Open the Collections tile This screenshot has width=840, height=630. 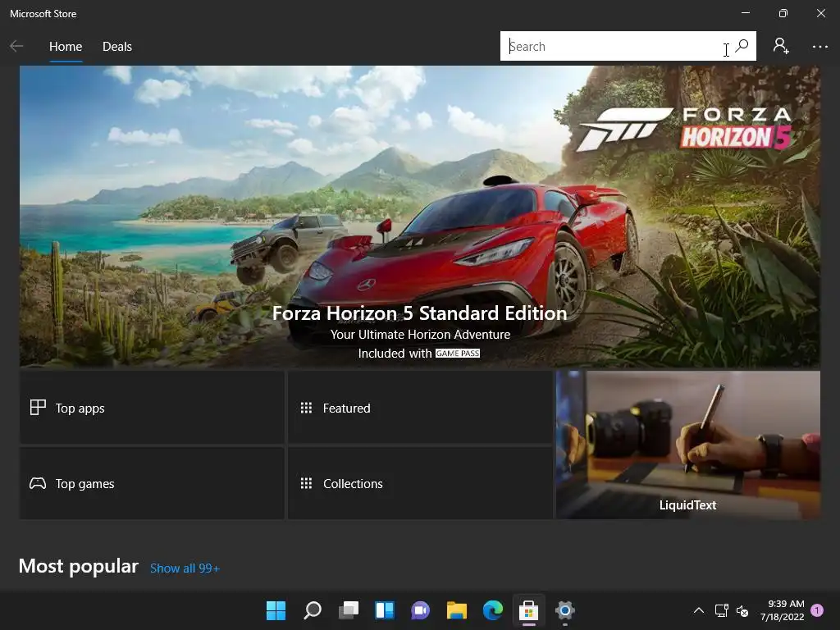pos(420,483)
